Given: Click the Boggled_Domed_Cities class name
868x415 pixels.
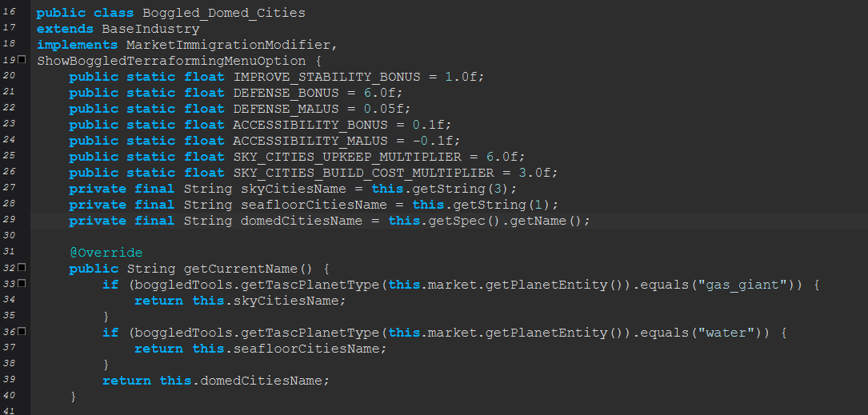Looking at the screenshot, I should (x=223, y=13).
